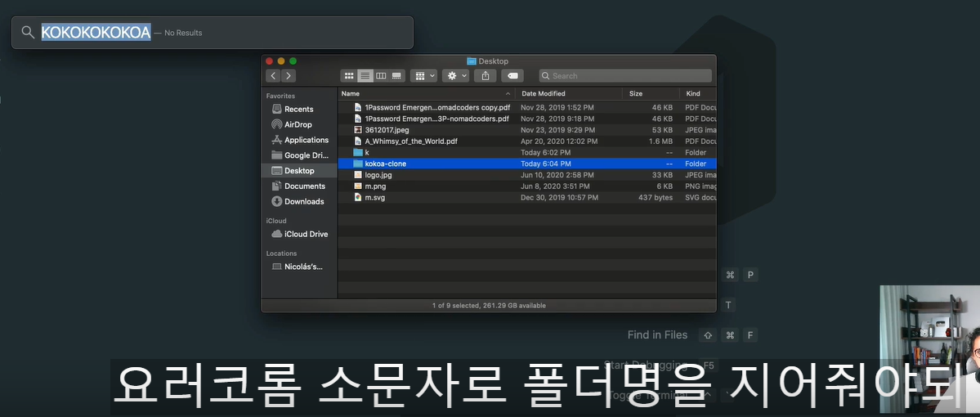Viewport: 980px width, 417px height.
Task: Select the kokoa-clone folder row
Action: click(x=527, y=164)
